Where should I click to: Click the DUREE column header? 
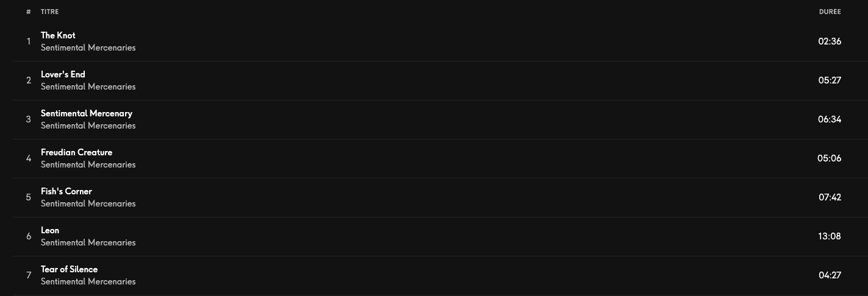point(830,12)
